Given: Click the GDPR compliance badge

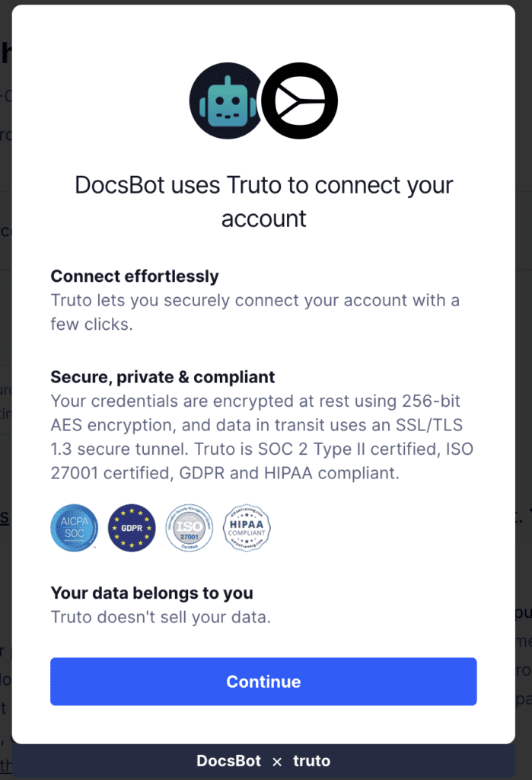Looking at the screenshot, I should pos(132,527).
